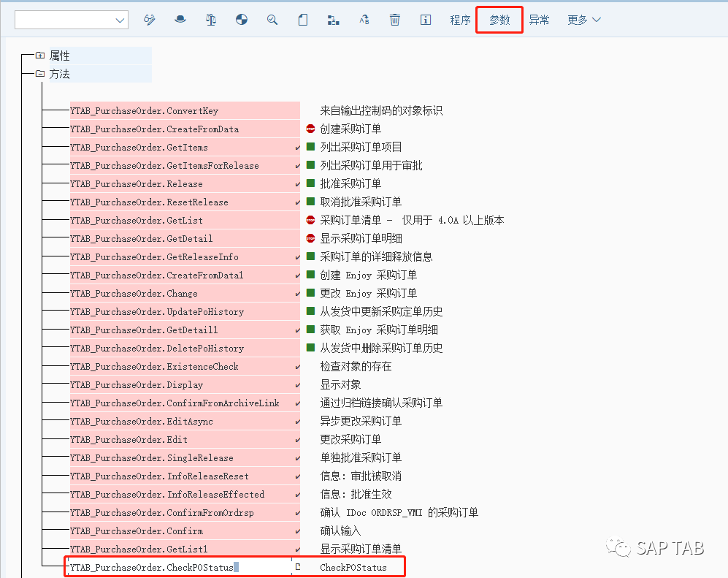Select YTAB_PurchaseOrder.ConfirmFromOrdrsp method
The height and width of the screenshot is (578, 728).
pyautogui.click(x=185, y=512)
